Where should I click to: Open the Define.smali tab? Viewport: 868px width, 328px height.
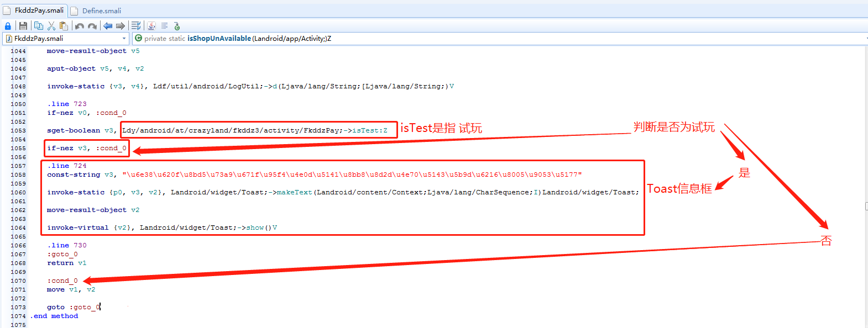click(x=101, y=10)
